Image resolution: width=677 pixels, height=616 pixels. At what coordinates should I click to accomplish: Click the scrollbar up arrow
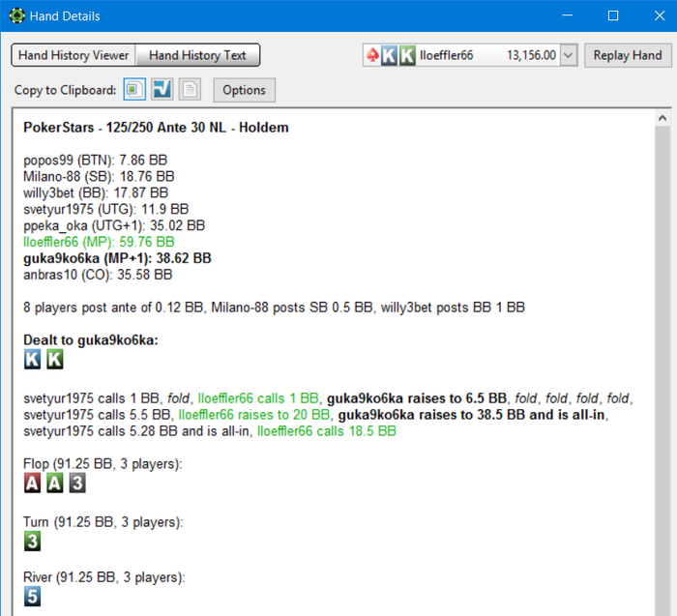coord(662,118)
